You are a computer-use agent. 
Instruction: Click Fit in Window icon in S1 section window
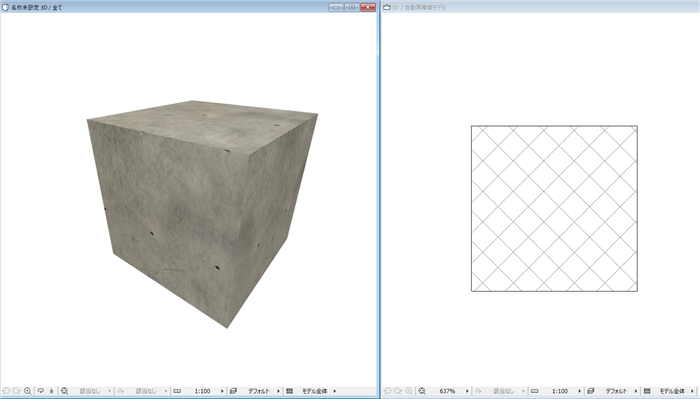coord(422,391)
